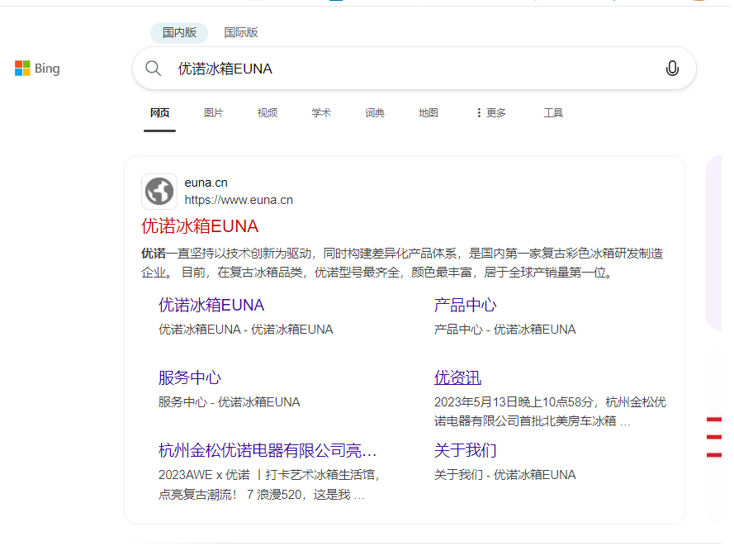734x560 pixels.
Task: Open the 产品中心 sitelink
Action: 465,306
